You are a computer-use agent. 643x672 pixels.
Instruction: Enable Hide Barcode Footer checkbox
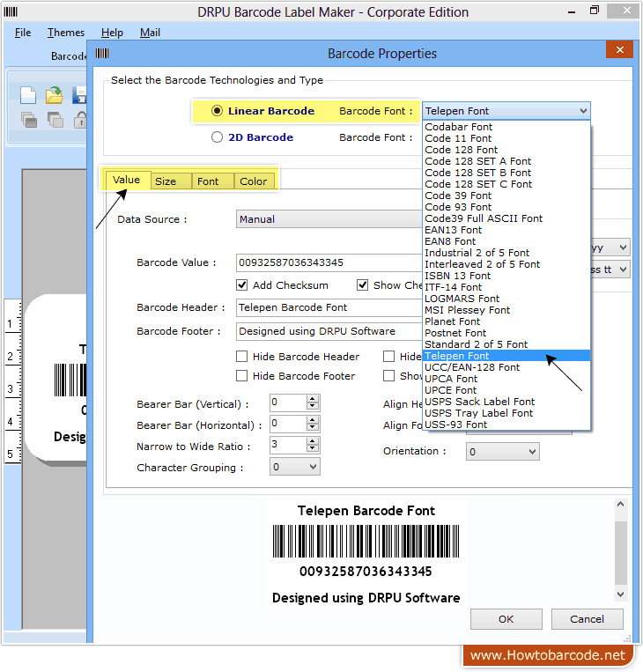pyautogui.click(x=241, y=376)
